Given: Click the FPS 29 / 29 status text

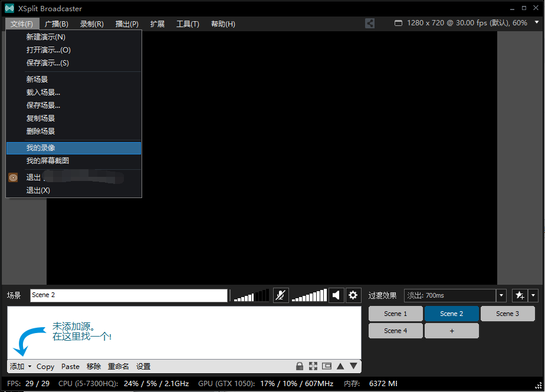Looking at the screenshot, I should click(x=28, y=384).
